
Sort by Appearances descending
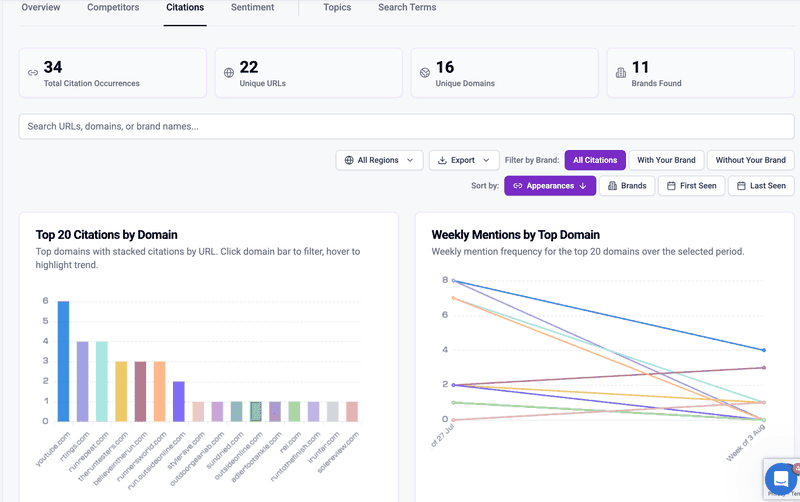(x=550, y=186)
